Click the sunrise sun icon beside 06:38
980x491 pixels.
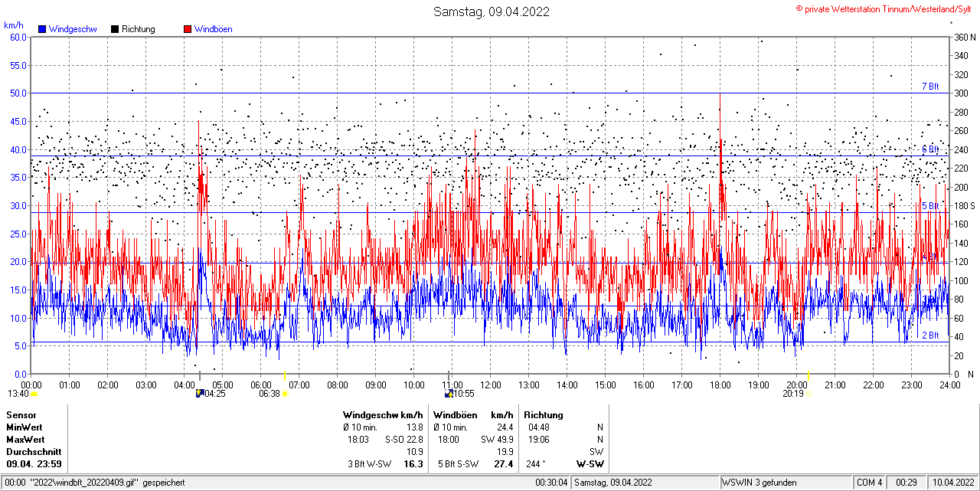(286, 394)
